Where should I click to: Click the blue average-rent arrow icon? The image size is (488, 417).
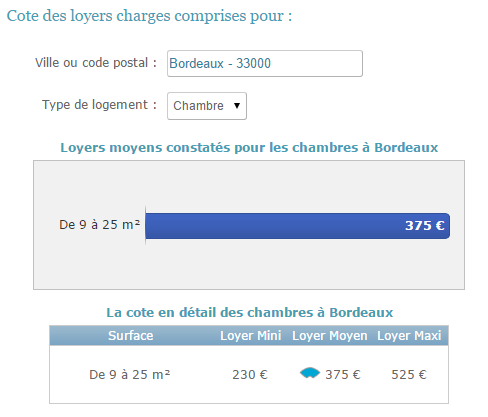tap(310, 373)
